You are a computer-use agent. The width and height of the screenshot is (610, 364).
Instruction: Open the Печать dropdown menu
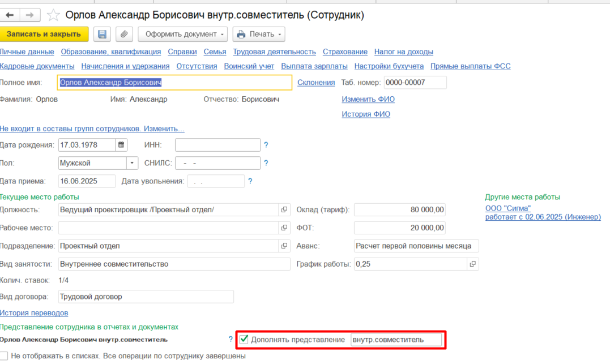[x=259, y=34]
